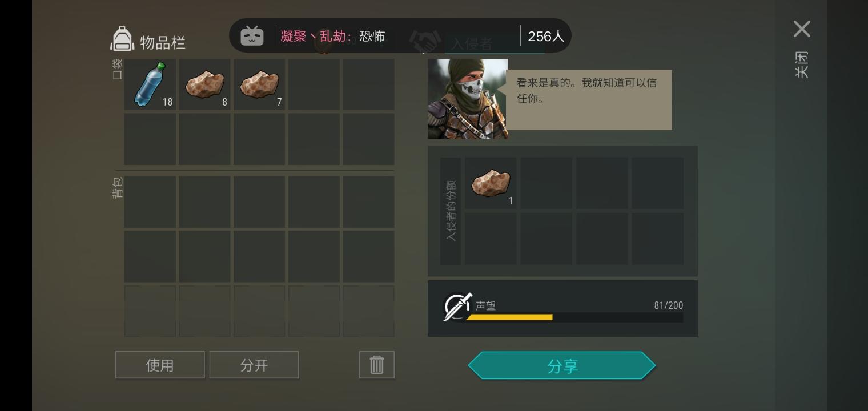868x411 pixels.
Task: Select the water bottle stack of 18
Action: [150, 84]
